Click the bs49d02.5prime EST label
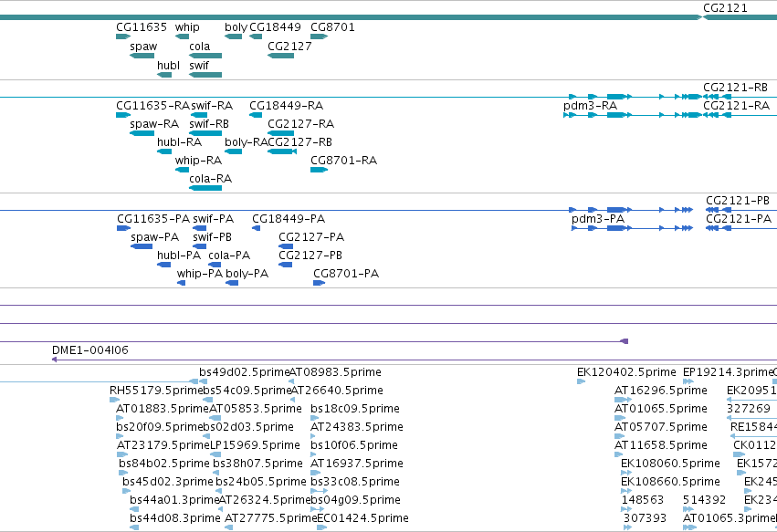 click(245, 372)
